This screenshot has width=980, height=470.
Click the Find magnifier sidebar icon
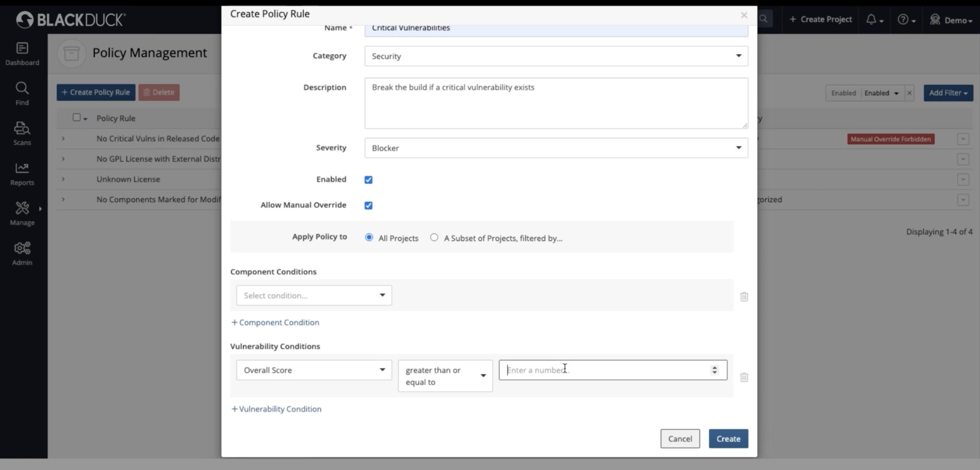tap(22, 93)
